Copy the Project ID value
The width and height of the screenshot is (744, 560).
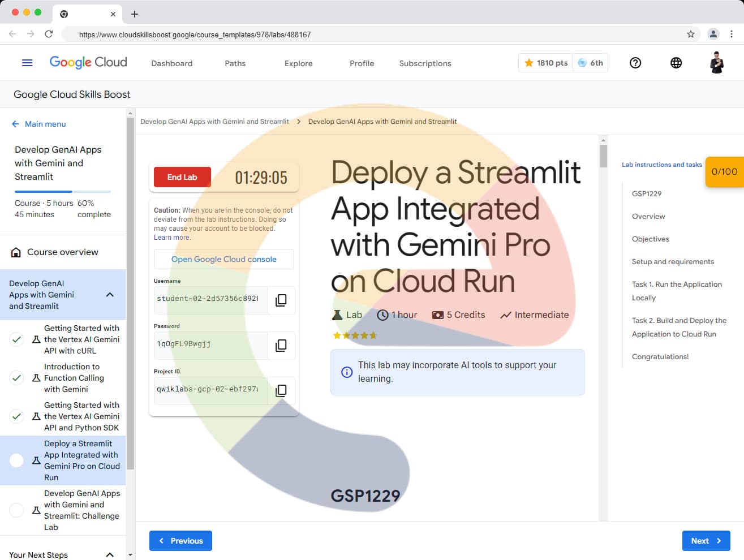tap(281, 390)
